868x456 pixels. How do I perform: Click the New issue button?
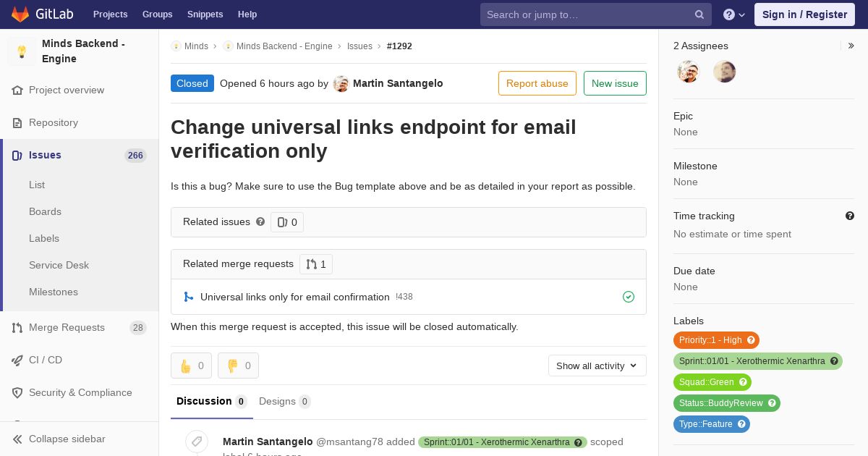pyautogui.click(x=615, y=83)
